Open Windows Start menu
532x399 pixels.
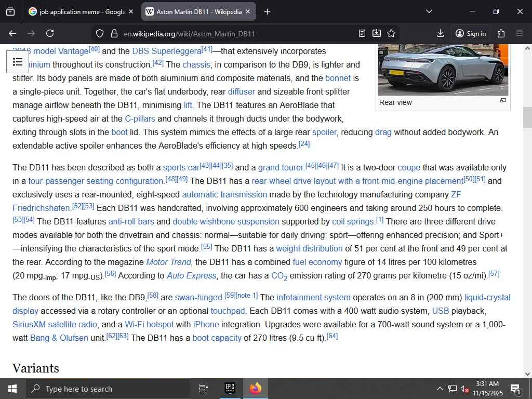pos(12,389)
